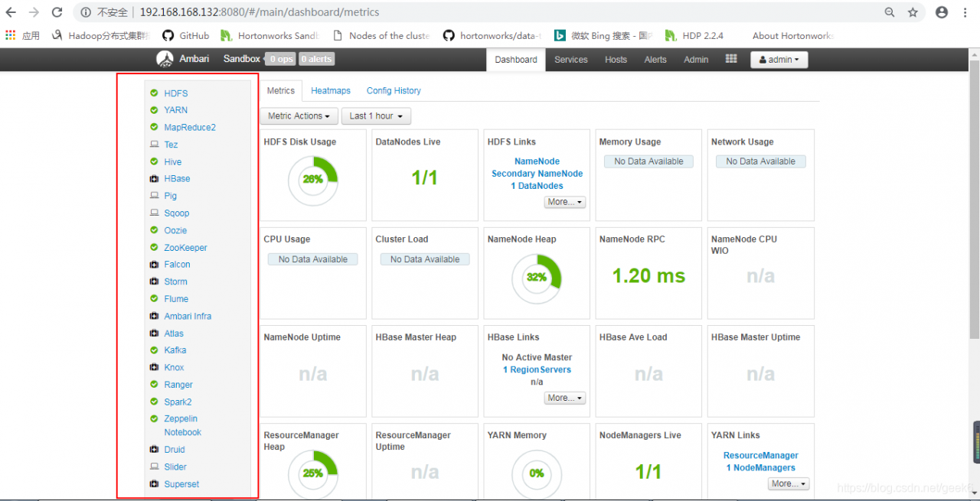This screenshot has height=501, width=980.
Task: Switch to the Metrics tab
Action: (281, 90)
